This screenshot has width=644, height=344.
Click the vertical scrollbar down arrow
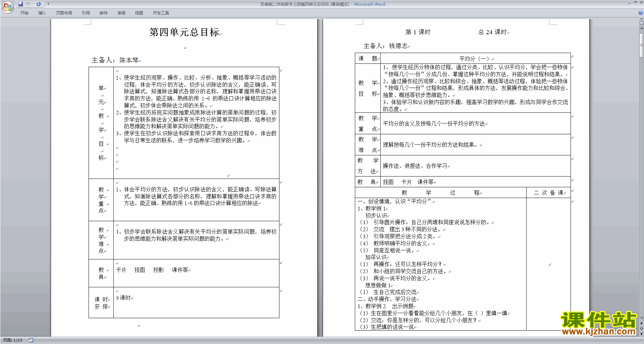(642, 318)
